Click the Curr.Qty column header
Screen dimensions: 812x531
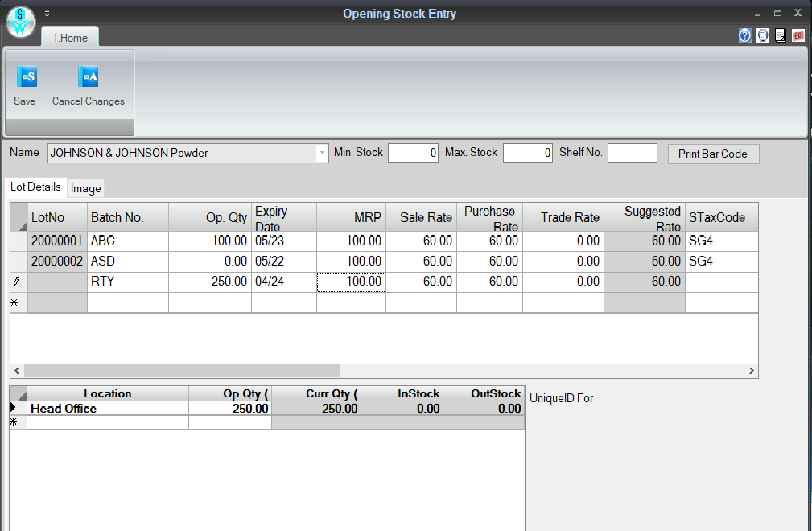point(316,393)
